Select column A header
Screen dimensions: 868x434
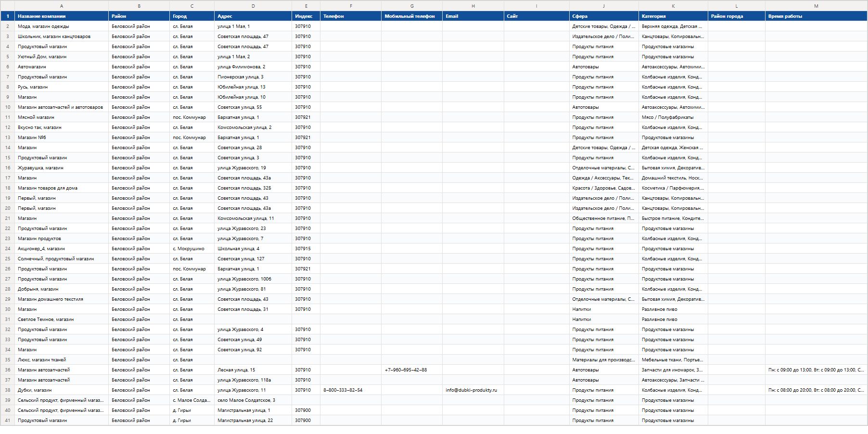[62, 6]
